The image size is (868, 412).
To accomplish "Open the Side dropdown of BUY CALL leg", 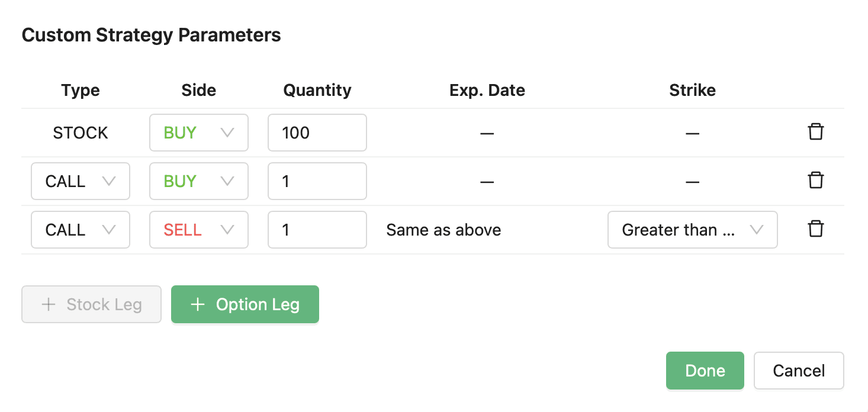I will (198, 181).
